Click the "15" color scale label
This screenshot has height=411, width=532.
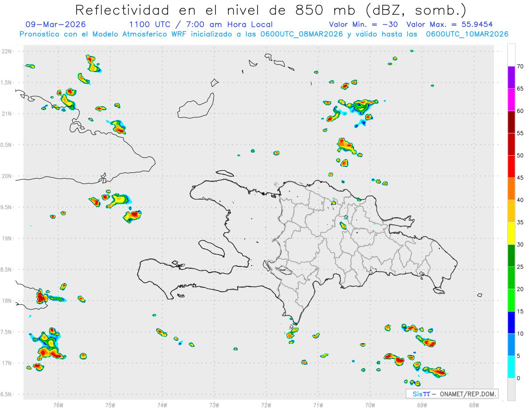pyautogui.click(x=520, y=311)
